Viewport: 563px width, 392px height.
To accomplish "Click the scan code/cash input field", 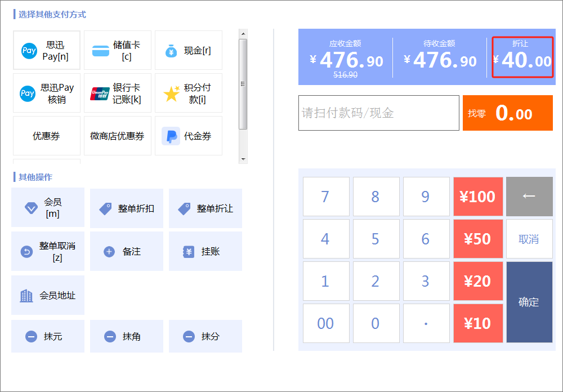I will click(x=379, y=113).
